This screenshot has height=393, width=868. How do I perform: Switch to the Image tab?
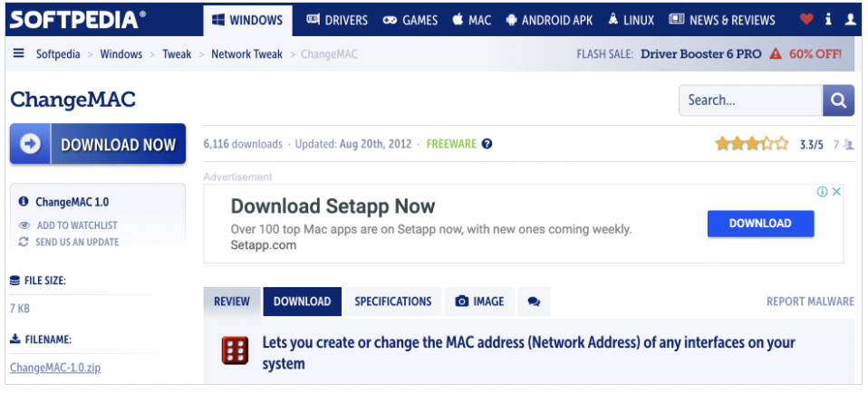480,302
